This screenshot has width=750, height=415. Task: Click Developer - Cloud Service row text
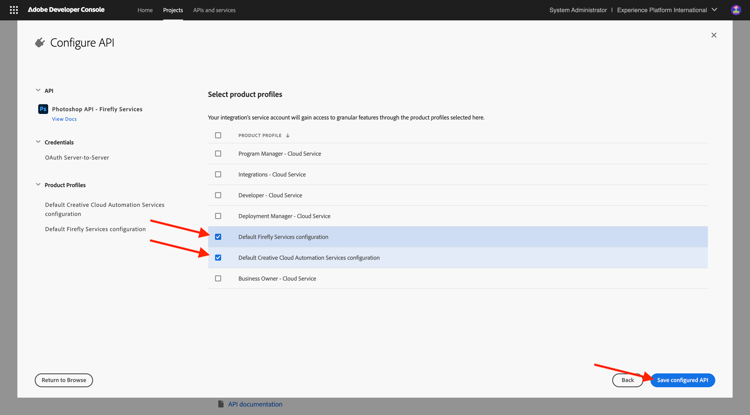[270, 195]
